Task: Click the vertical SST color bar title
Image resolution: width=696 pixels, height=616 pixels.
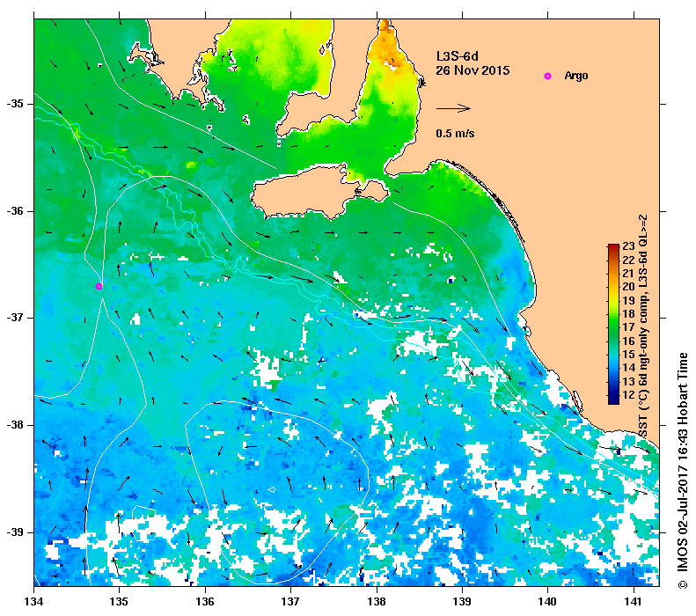Action: coord(643,326)
